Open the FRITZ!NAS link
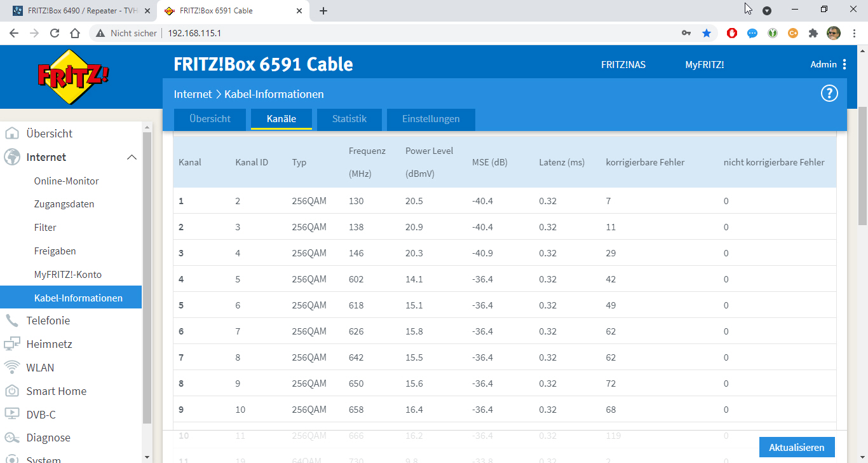 point(623,64)
